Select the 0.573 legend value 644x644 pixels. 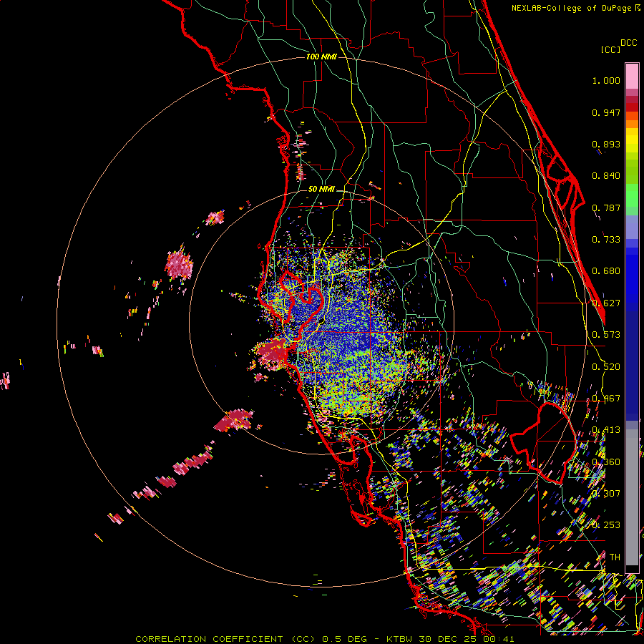tap(606, 335)
